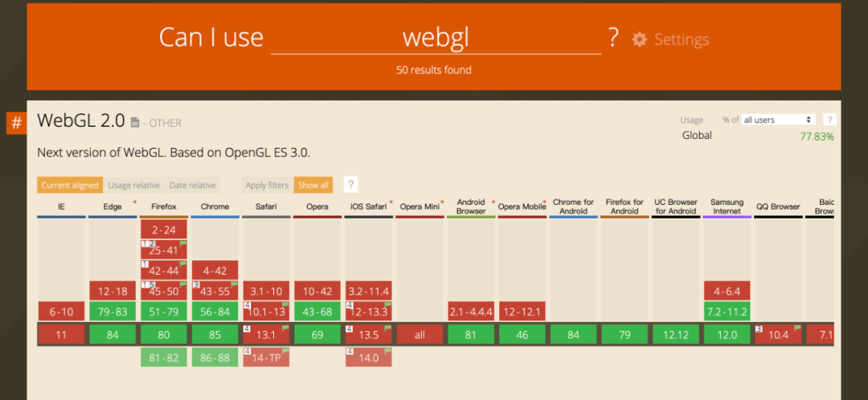Select Samsung Internet 7.2-11.2 cell
This screenshot has width=868, height=400.
click(727, 312)
